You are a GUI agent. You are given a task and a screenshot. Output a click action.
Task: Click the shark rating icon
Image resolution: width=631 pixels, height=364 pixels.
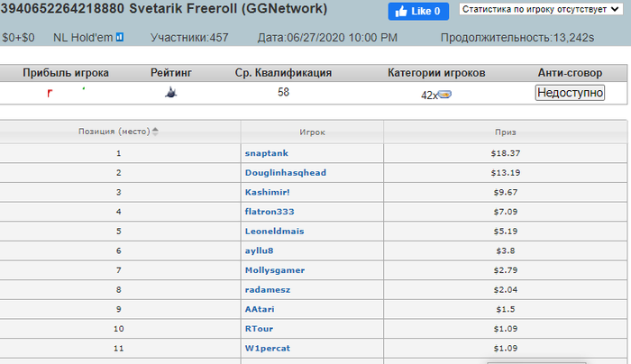(169, 92)
